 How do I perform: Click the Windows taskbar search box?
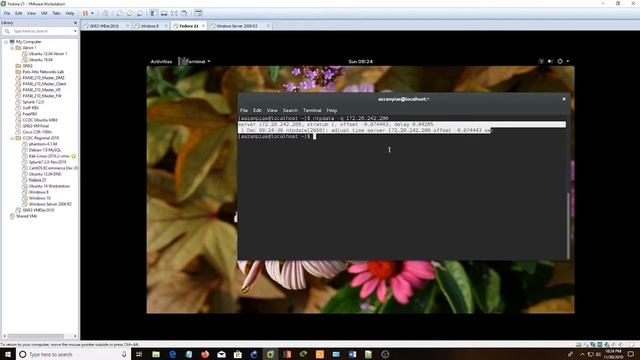pyautogui.click(x=73, y=354)
